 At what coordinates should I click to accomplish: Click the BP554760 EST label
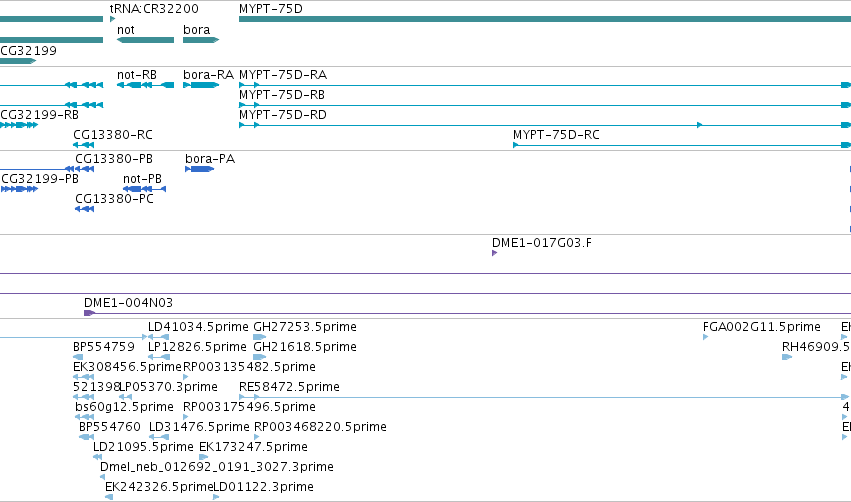[110, 427]
